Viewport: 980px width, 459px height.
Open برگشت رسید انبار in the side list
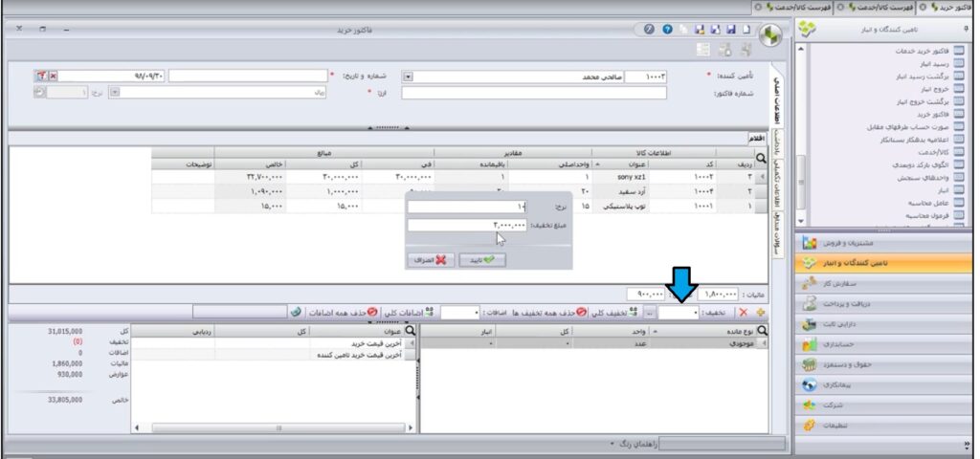pyautogui.click(x=932, y=76)
